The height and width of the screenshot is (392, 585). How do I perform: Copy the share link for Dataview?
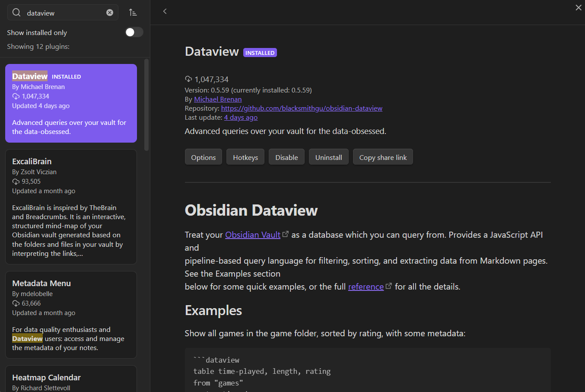click(382, 157)
